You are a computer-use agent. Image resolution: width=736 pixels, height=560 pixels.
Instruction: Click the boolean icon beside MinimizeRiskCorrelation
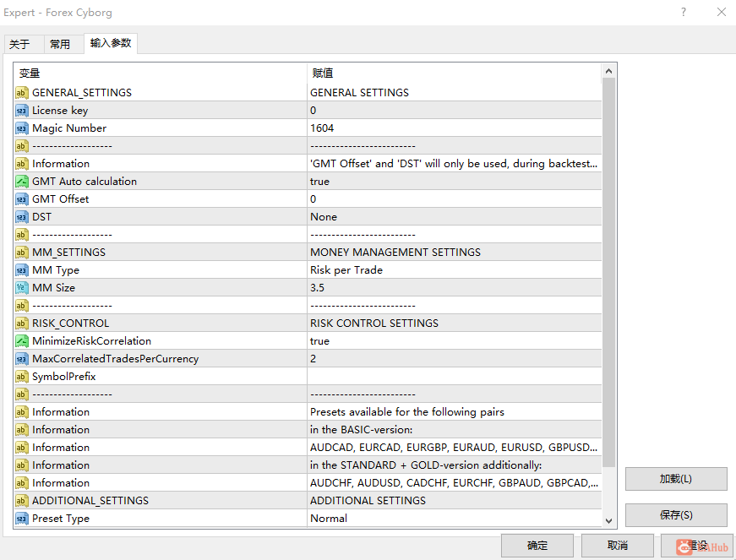pos(22,341)
